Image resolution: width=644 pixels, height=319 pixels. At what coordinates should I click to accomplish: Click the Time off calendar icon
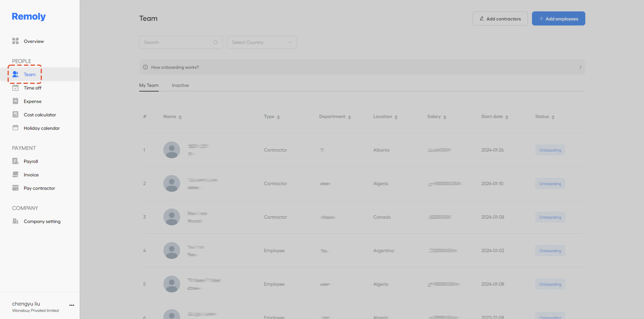click(15, 88)
